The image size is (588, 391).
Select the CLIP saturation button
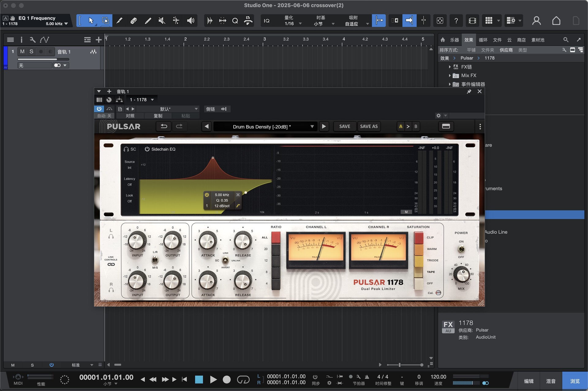pos(419,238)
